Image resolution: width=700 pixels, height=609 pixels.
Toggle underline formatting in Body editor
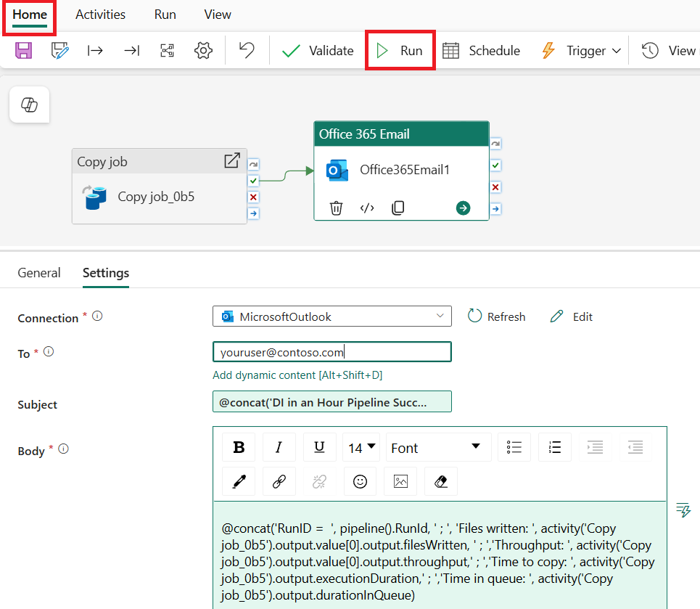point(320,447)
